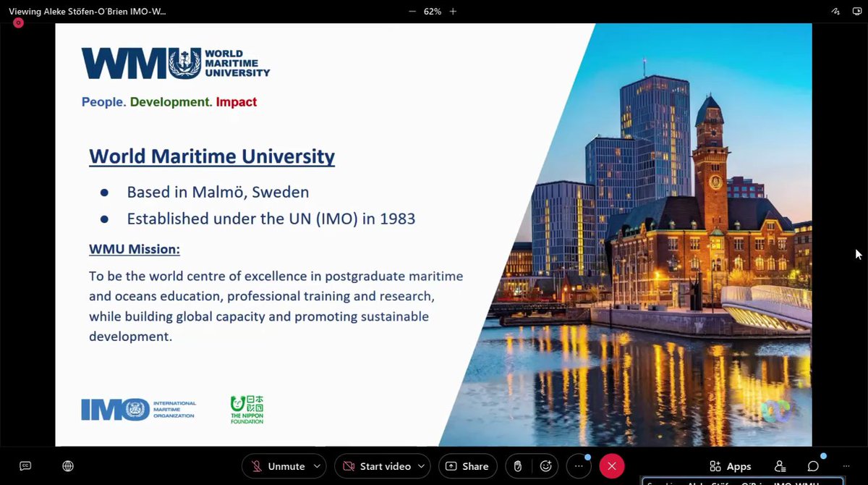
Task: Click The Nippon Foundation logo
Action: [x=247, y=410]
